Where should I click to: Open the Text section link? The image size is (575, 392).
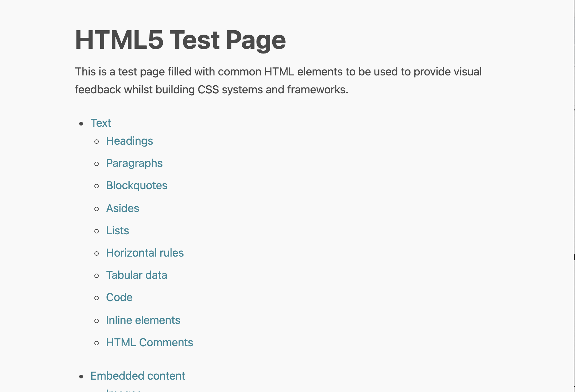click(101, 123)
